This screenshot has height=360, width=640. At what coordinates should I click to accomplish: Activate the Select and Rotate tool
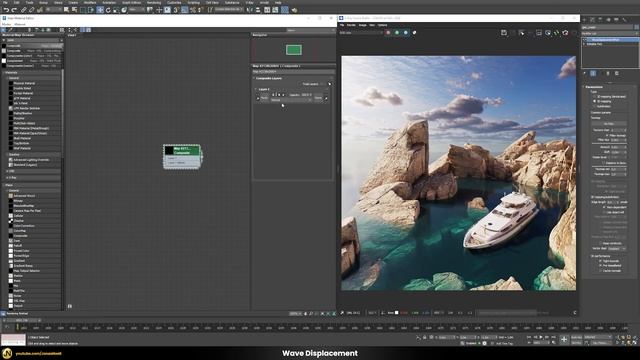(108, 10)
